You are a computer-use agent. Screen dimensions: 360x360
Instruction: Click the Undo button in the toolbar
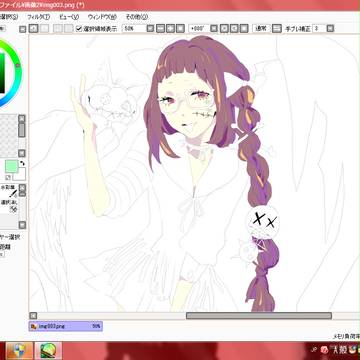coord(33,28)
